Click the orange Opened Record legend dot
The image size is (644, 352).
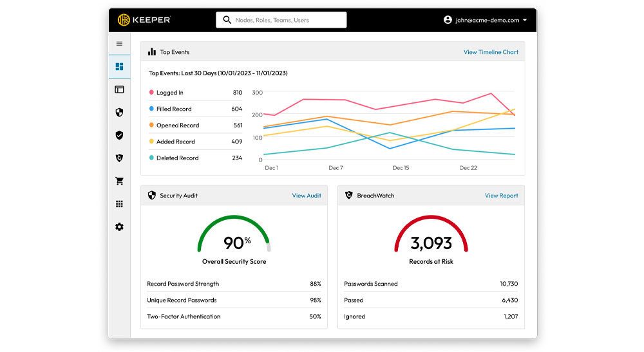[x=151, y=125]
